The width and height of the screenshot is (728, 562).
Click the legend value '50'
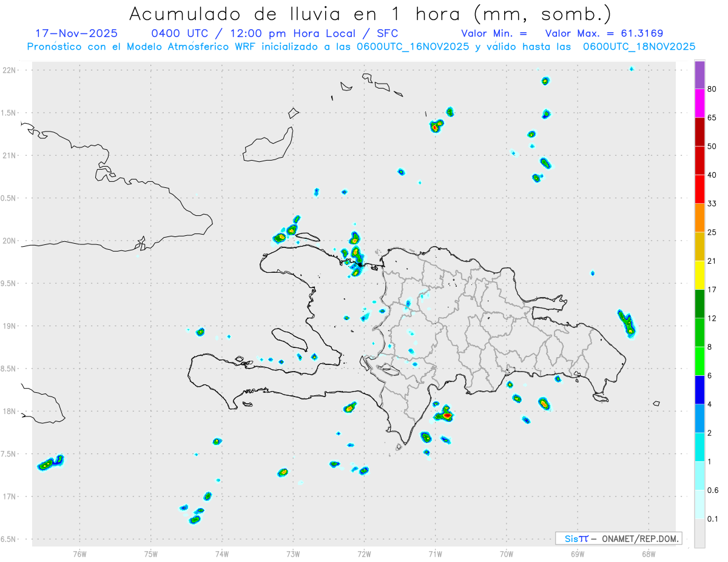[712, 146]
